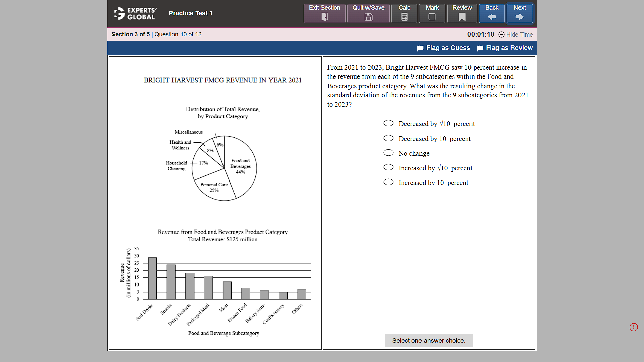The width and height of the screenshot is (644, 362).
Task: Click the Experts' Global logo
Action: click(x=135, y=13)
